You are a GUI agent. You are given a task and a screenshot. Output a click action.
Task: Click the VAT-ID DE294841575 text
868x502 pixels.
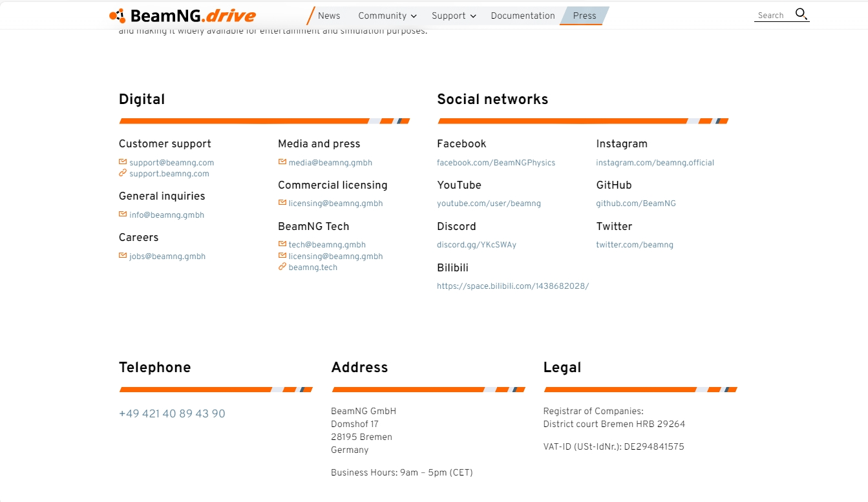(x=614, y=447)
